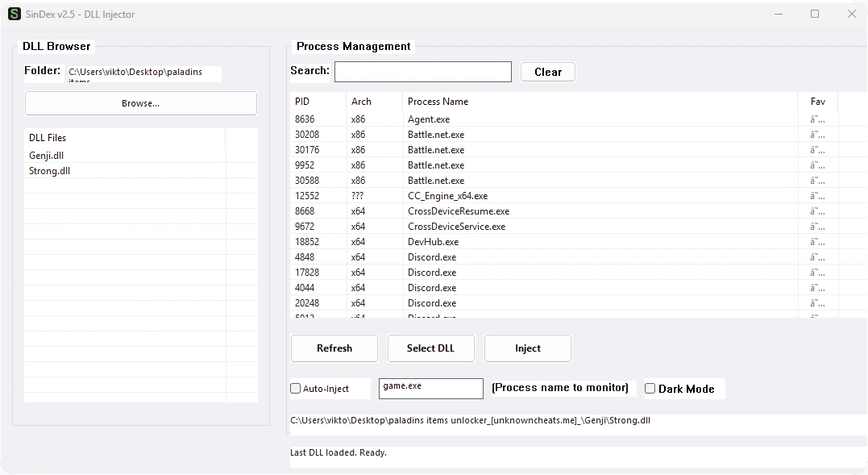
Task: Sort by Process Name column header
Action: pos(600,102)
